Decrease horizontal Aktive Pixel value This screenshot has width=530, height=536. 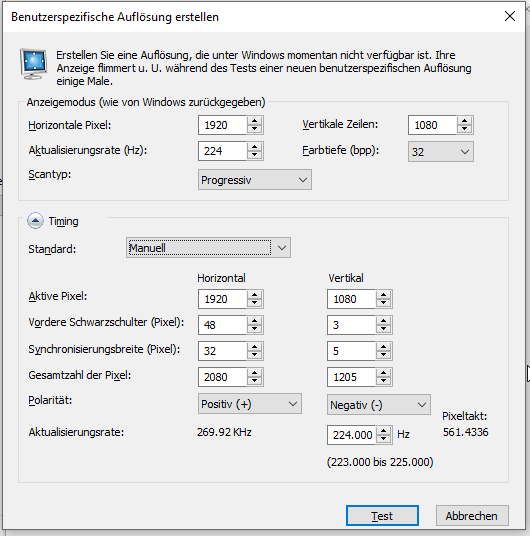tap(254, 303)
